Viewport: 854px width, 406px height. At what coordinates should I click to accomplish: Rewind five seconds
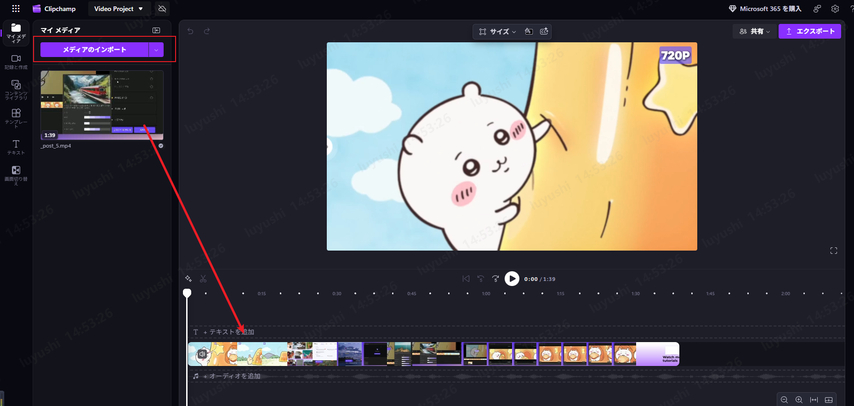[x=480, y=278]
